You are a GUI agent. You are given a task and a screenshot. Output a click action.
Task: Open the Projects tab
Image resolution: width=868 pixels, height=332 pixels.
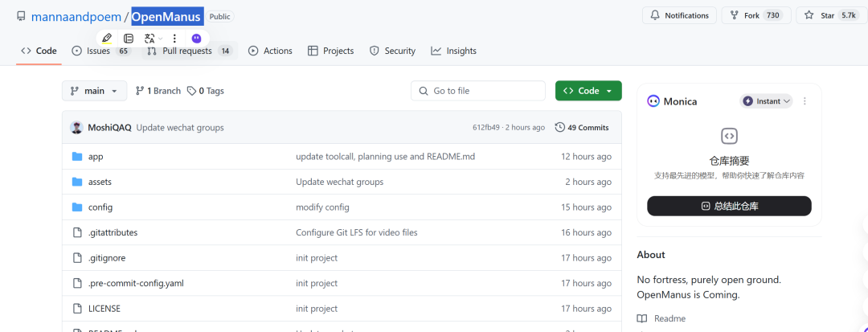(x=330, y=51)
